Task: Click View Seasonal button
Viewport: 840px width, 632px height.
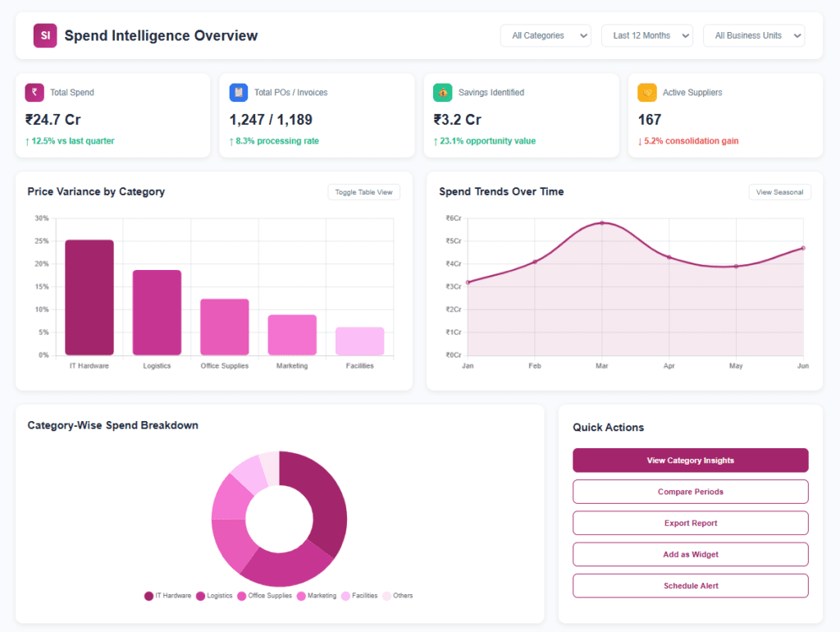Action: pos(779,192)
